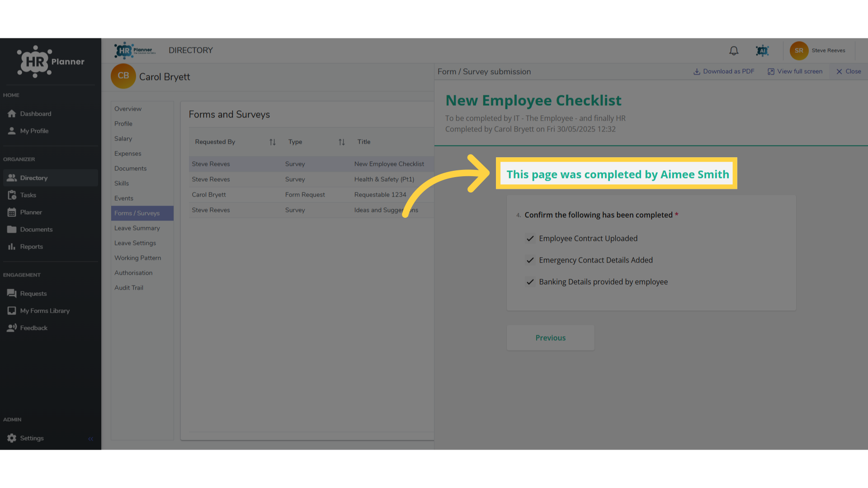Viewport: 868px width, 488px height.
Task: Click the My Profile person icon
Action: click(12, 131)
